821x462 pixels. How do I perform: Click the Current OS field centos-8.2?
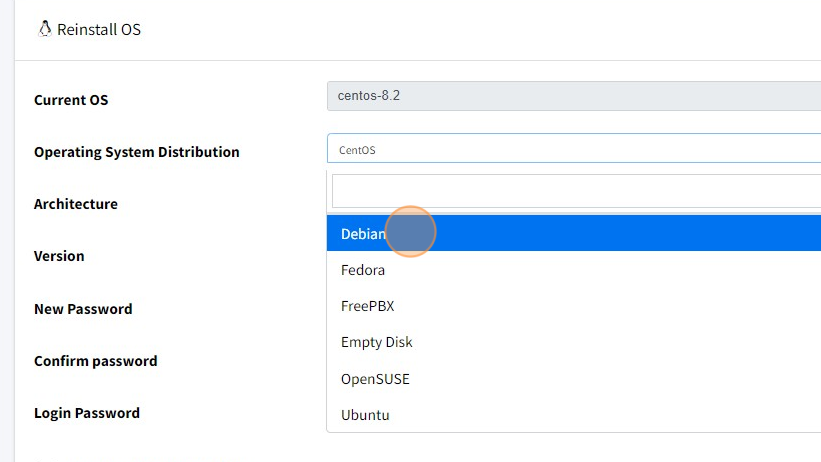(x=574, y=96)
